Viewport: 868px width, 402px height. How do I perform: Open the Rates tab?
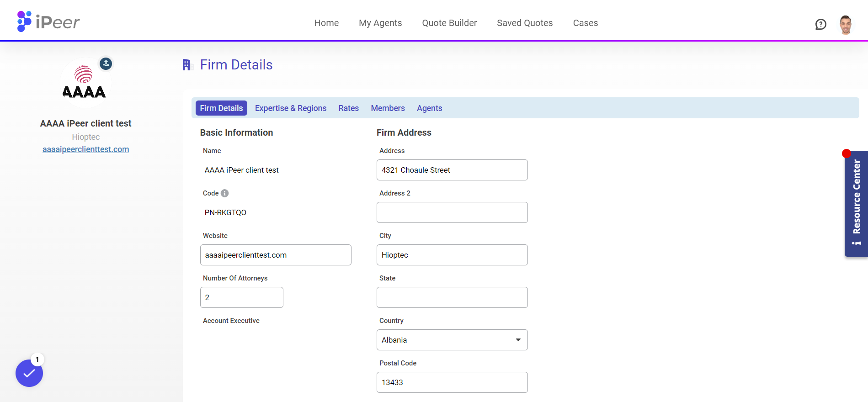click(x=348, y=108)
